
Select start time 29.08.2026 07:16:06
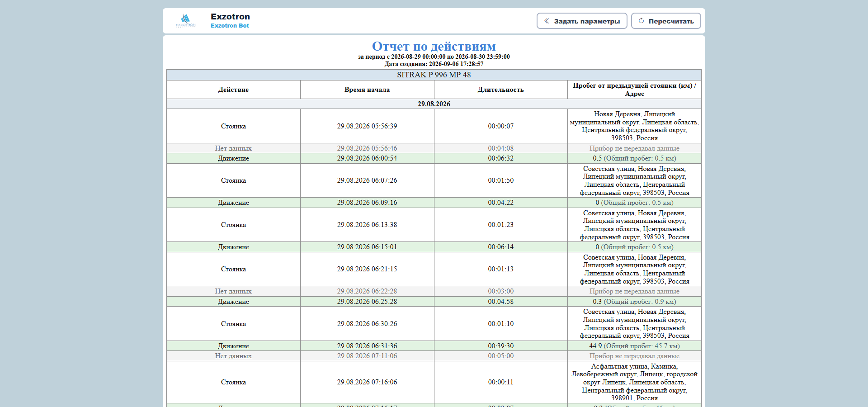coord(367,382)
